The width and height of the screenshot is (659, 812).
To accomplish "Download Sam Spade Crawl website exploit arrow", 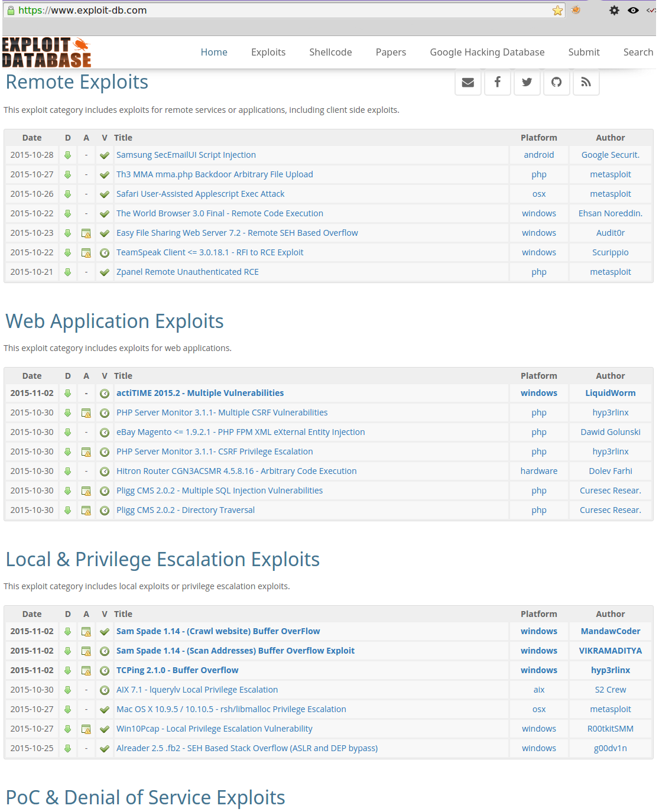I will tap(68, 631).
